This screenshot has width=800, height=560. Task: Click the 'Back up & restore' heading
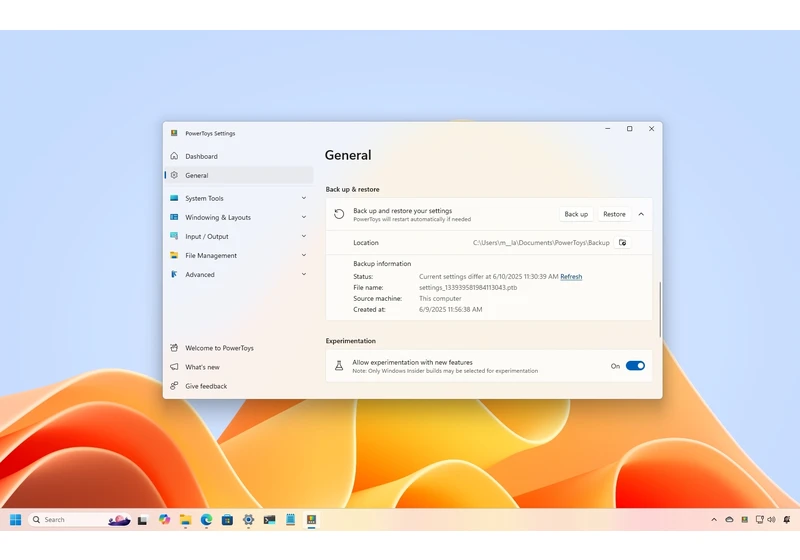pos(353,189)
